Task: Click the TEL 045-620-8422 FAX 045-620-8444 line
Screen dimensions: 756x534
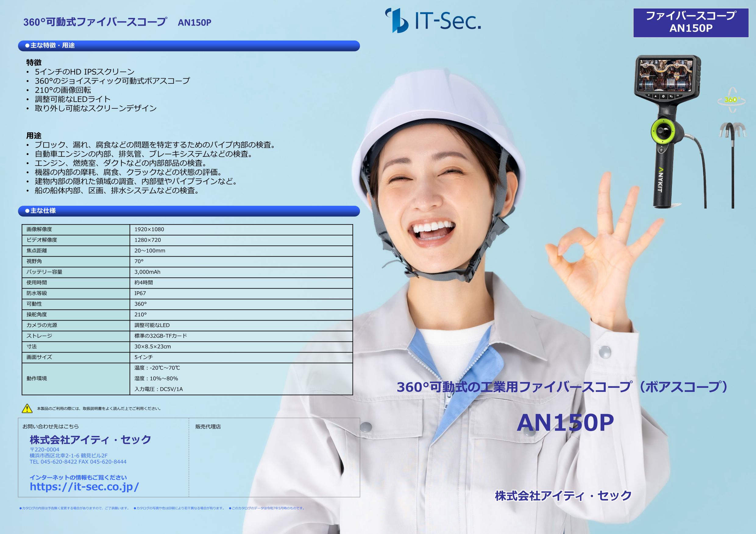Action: coord(78,462)
